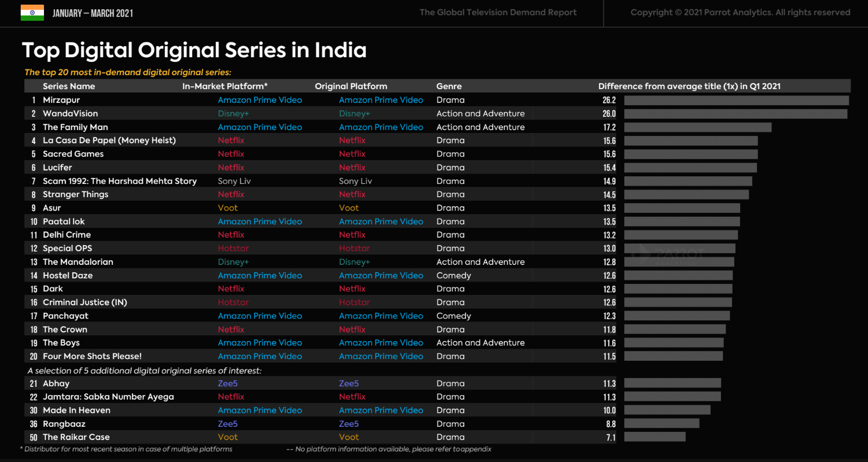Click 'Paatal lok' series name
The width and height of the screenshot is (868, 462).
point(64,221)
